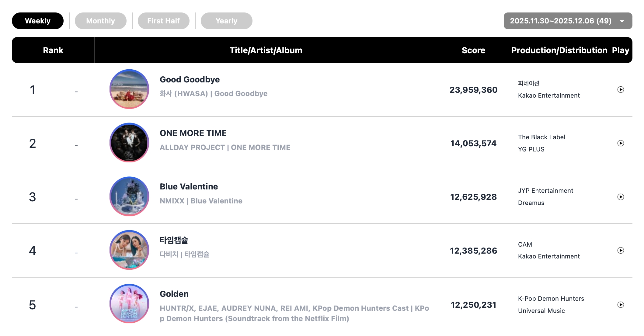Play Golden from KPop Demon Hunters
This screenshot has width=644, height=336.
(621, 305)
